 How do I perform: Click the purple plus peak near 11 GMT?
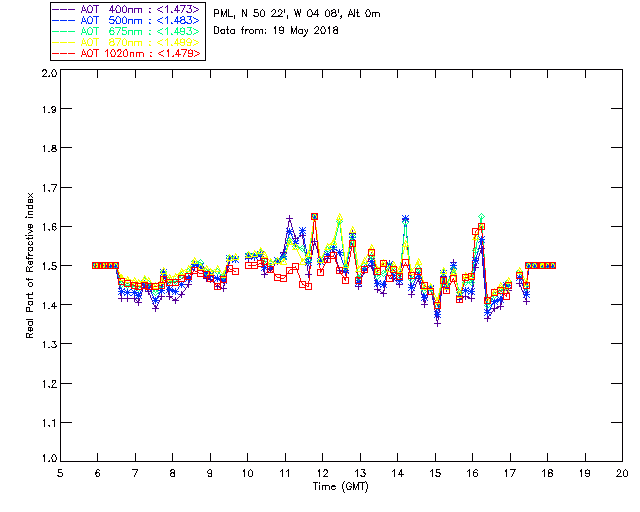[289, 219]
